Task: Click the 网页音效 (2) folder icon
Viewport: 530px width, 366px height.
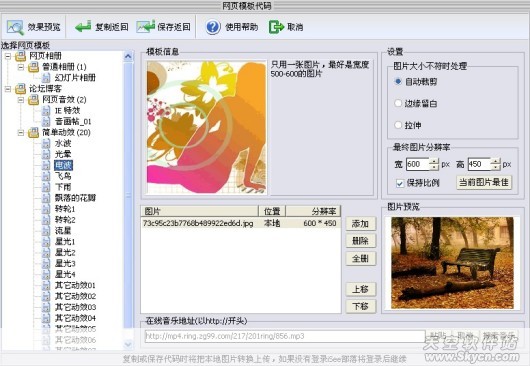Action: coord(33,100)
